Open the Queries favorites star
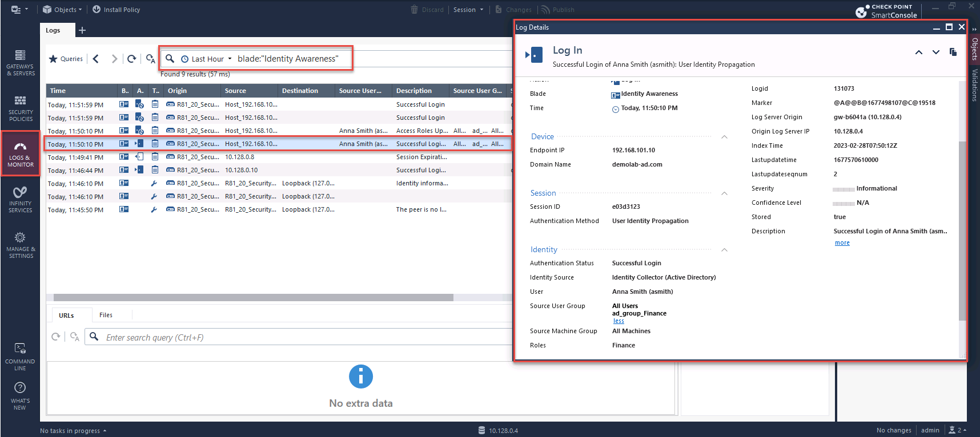This screenshot has width=980, height=437. point(53,59)
